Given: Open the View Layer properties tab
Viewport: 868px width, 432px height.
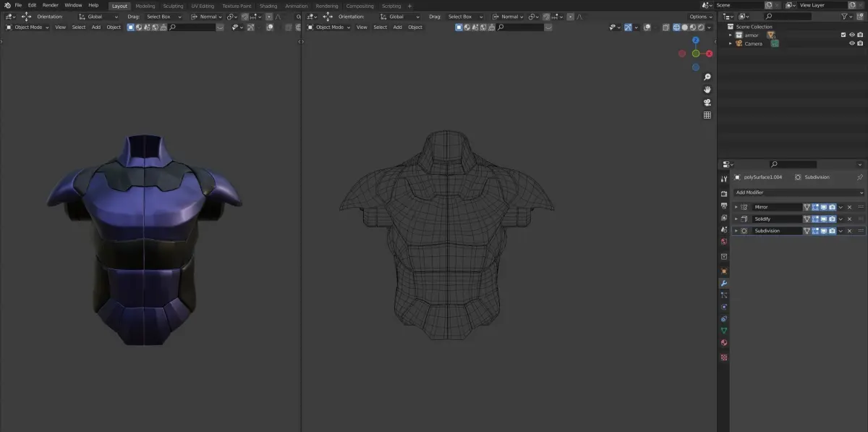Looking at the screenshot, I should point(724,218).
